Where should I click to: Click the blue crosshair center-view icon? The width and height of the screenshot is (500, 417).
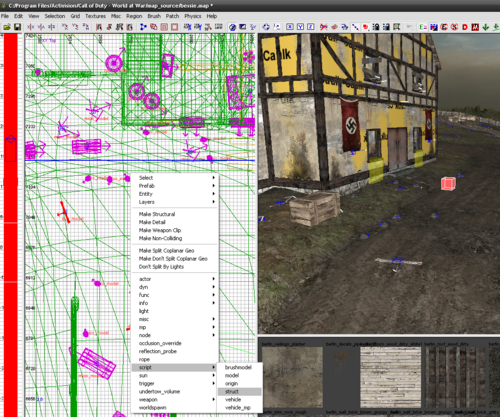pyautogui.click(x=266, y=27)
